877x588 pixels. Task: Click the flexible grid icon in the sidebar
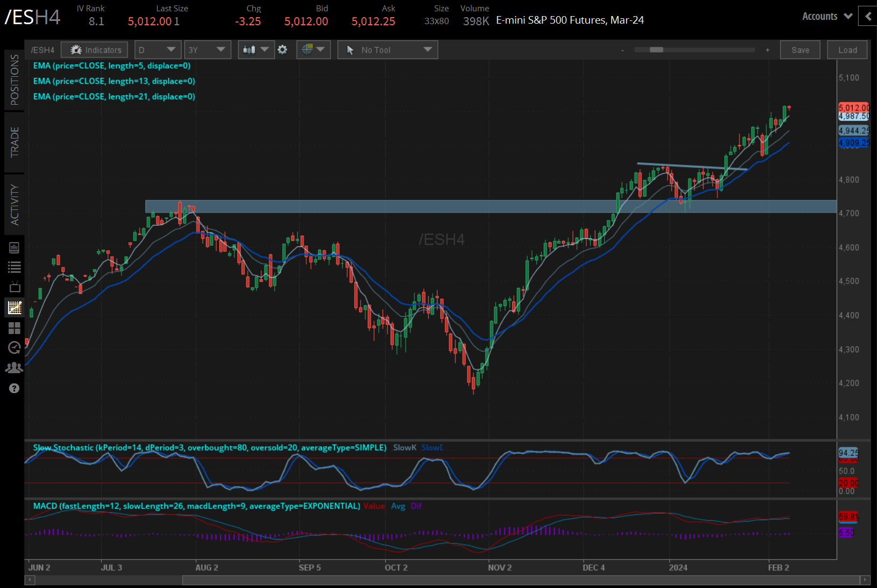(x=15, y=328)
